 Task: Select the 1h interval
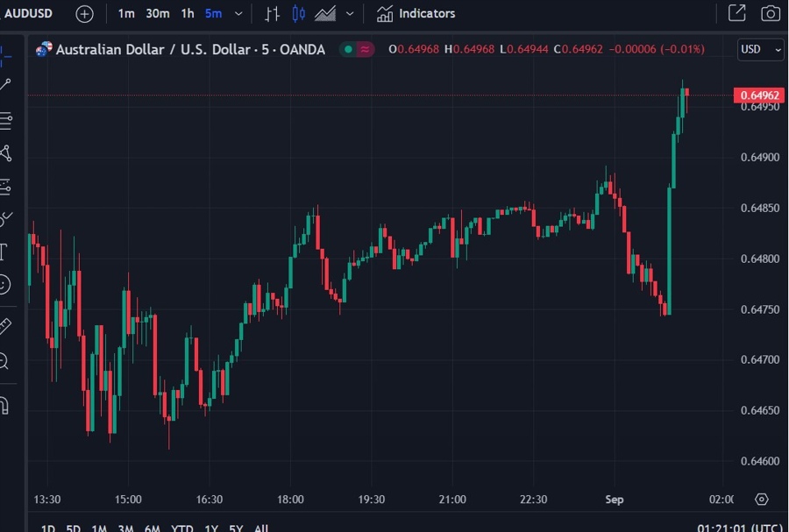point(188,13)
